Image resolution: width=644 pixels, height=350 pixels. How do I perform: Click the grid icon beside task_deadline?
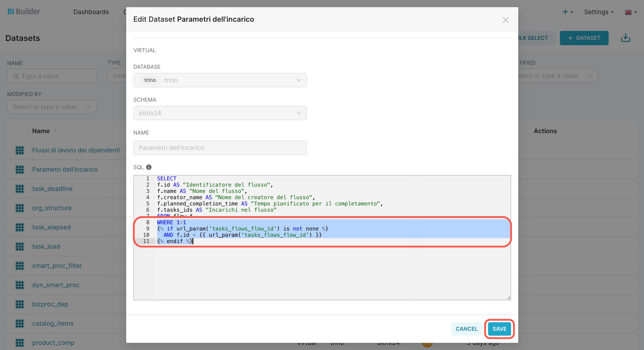coord(19,189)
